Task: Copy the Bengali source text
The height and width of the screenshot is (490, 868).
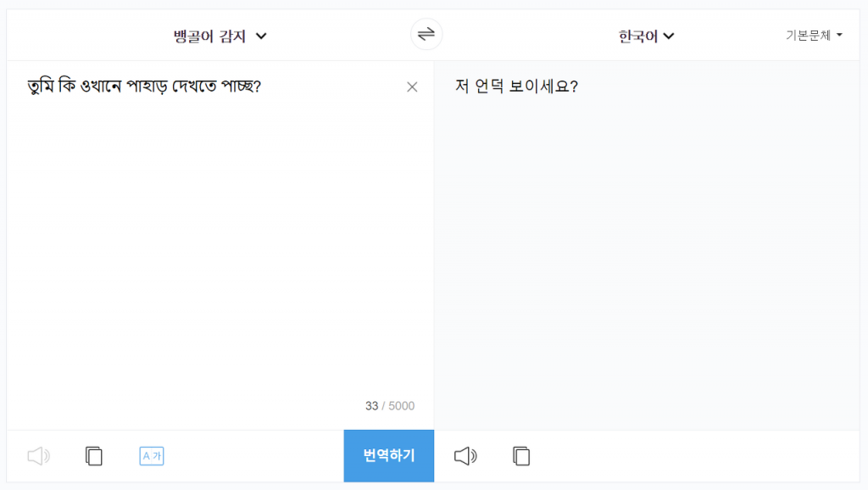Action: pyautogui.click(x=94, y=456)
